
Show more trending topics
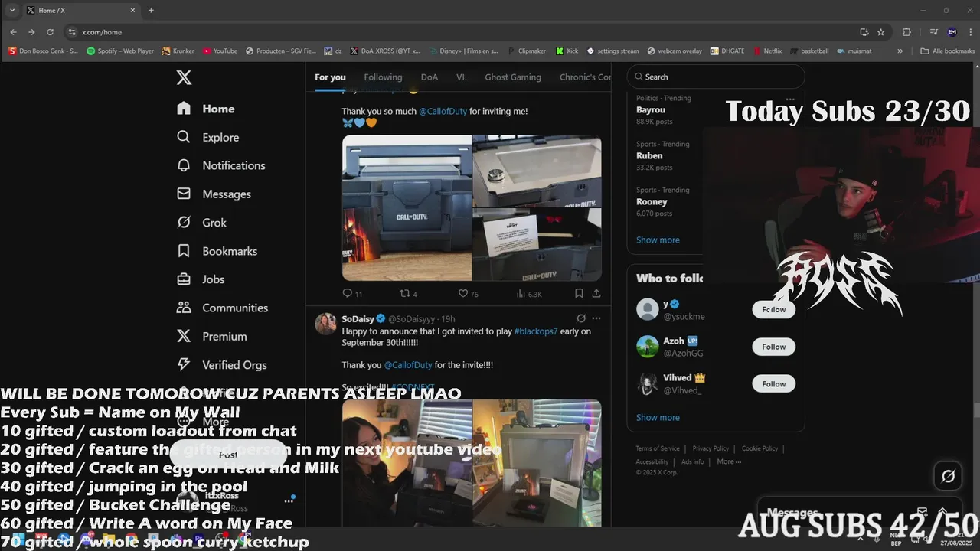[x=658, y=240]
